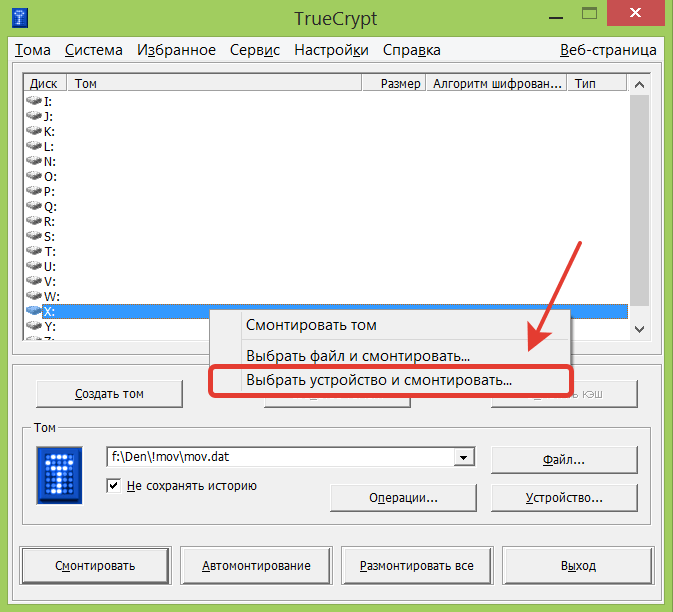Screen dimensions: 673x612
Task: Click the 'Автомонтирование' button
Action: pos(256,565)
